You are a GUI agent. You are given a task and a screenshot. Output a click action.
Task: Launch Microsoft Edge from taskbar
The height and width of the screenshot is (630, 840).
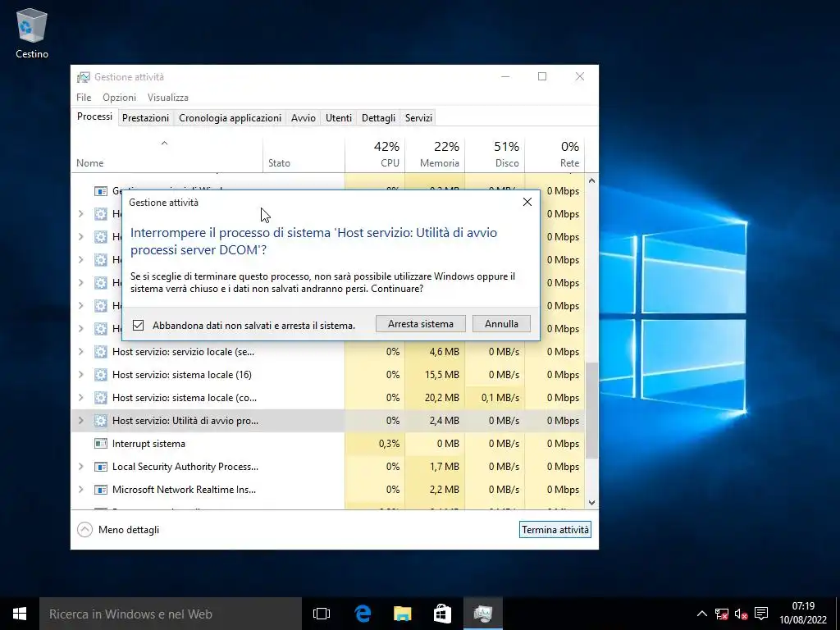363,614
